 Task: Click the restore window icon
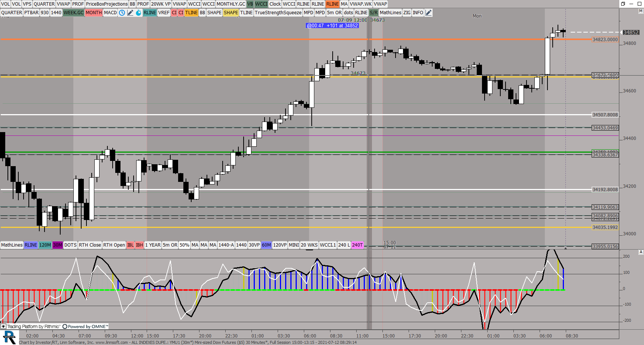coord(623,4)
